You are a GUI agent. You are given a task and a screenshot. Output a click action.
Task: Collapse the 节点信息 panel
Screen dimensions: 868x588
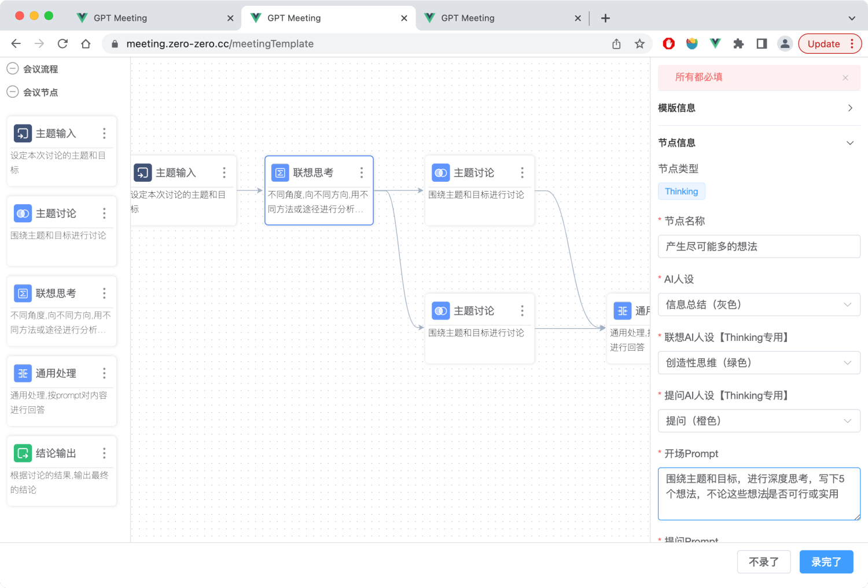pos(759,142)
